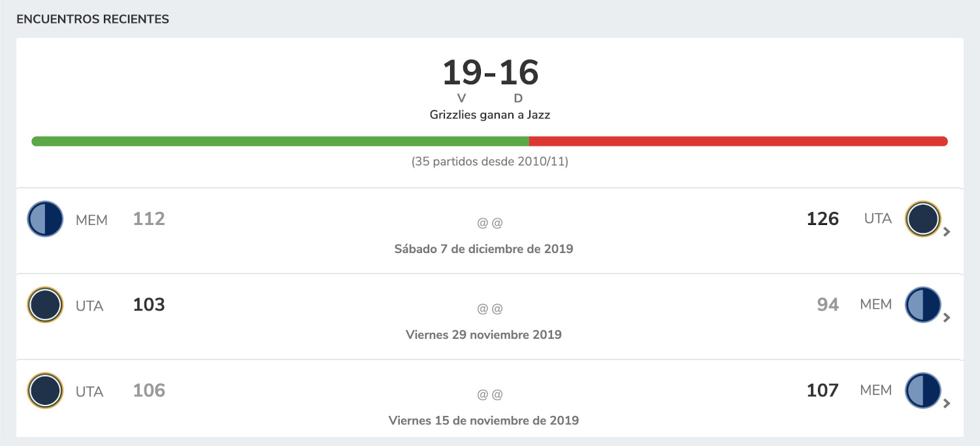Click the 107 MEM winning score
The width and height of the screenshot is (980, 446).
pos(823,390)
